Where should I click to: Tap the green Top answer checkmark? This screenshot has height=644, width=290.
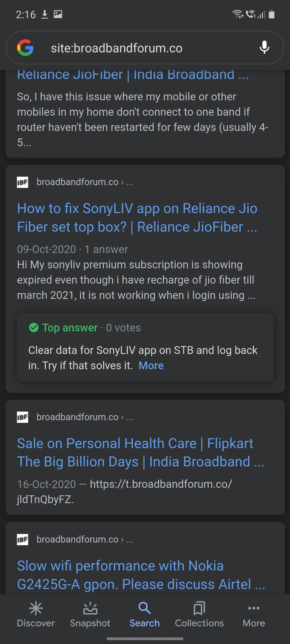pyautogui.click(x=34, y=328)
